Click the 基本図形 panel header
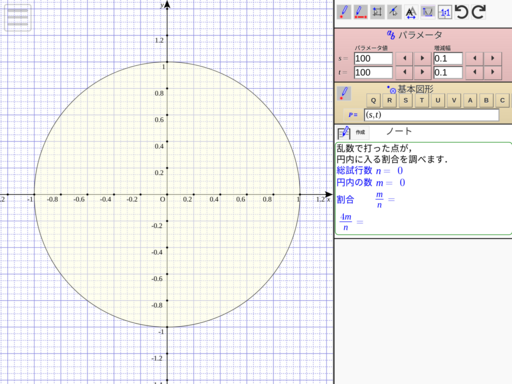The width and height of the screenshot is (512, 384). pos(410,89)
